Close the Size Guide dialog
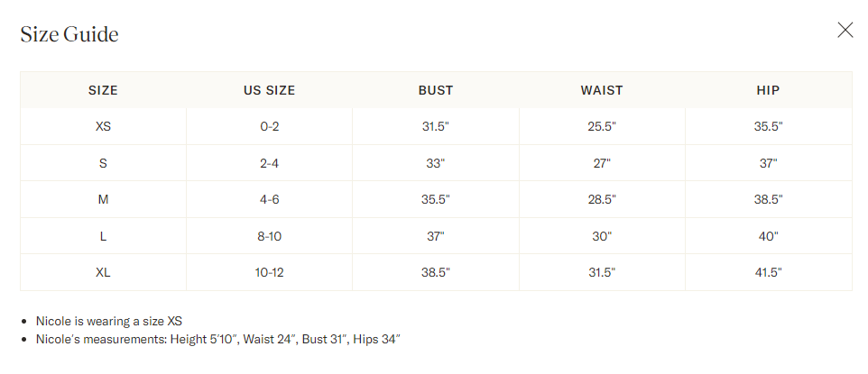Screen dimensions: 868x374 click(x=845, y=31)
